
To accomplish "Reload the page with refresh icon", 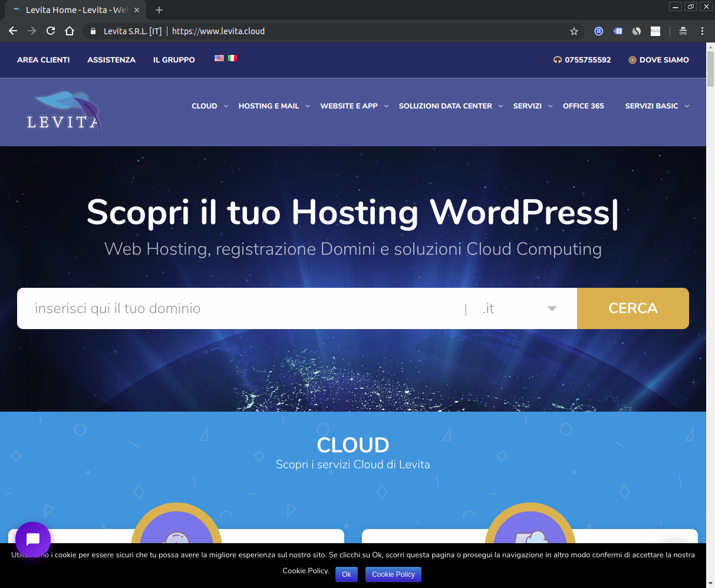I will pyautogui.click(x=51, y=31).
